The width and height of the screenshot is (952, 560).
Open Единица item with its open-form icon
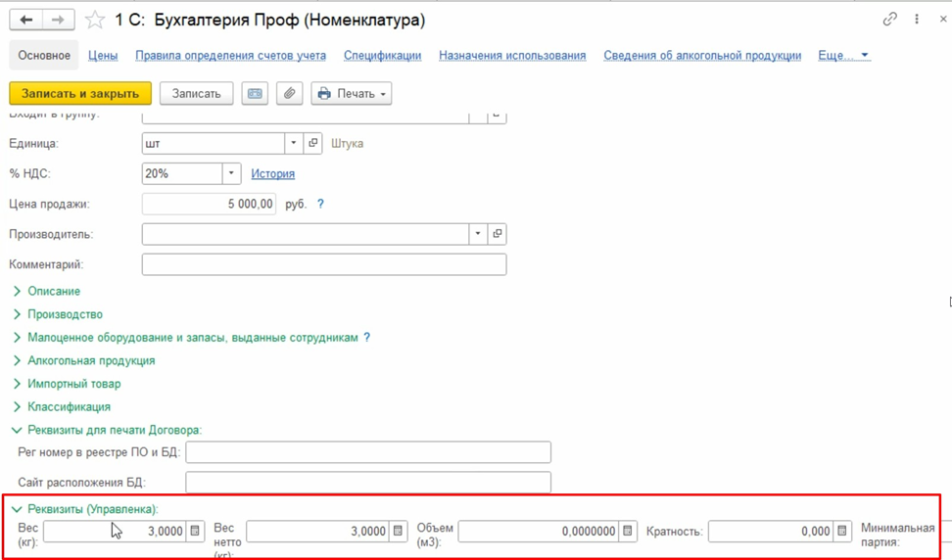[x=313, y=143]
